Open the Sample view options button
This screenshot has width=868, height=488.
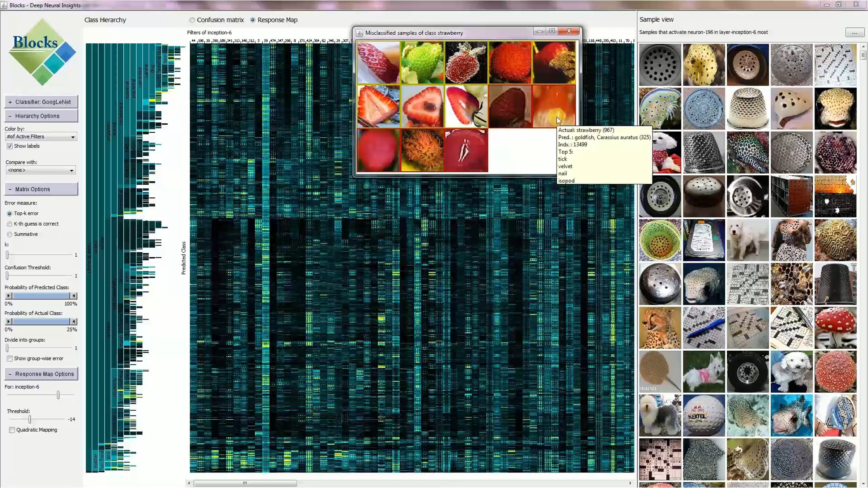(854, 33)
